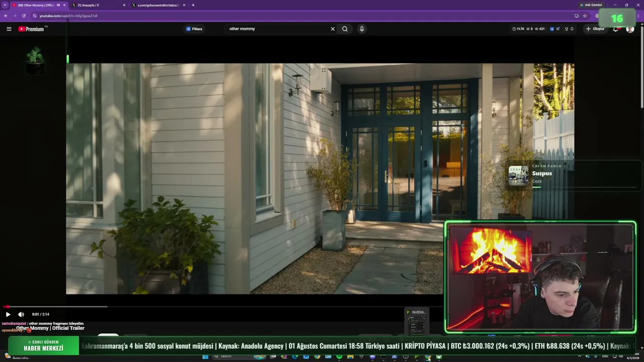
Task: Open File Explorer from the taskbar
Action: tap(350, 357)
